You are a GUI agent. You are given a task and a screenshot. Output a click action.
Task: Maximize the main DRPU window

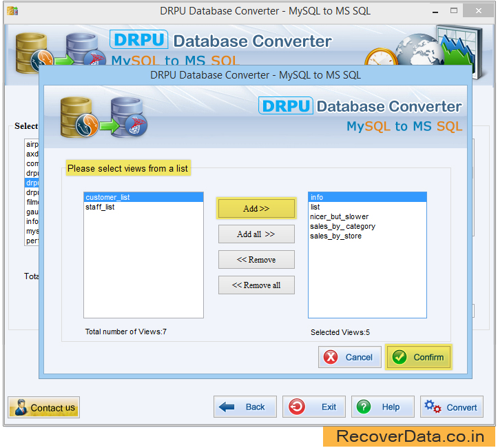pyautogui.click(x=454, y=11)
